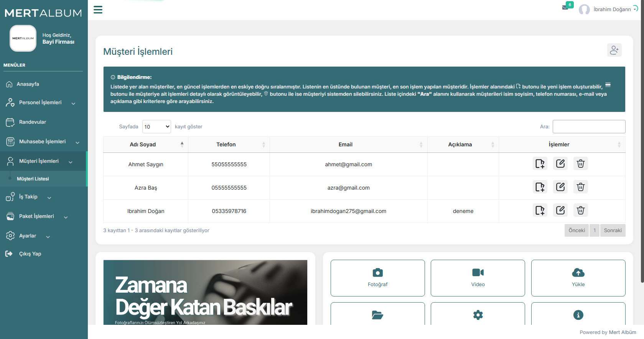The height and width of the screenshot is (339, 644).
Task: Click the Ara search input field
Action: point(589,127)
